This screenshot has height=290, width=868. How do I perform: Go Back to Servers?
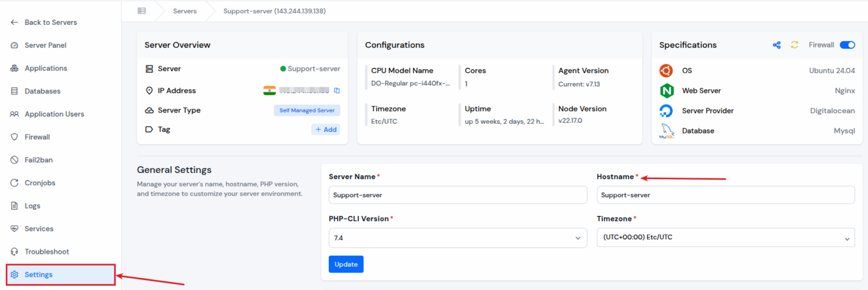50,23
